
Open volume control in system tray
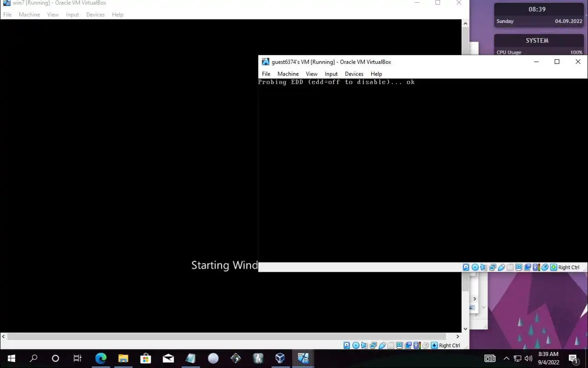[x=528, y=358]
